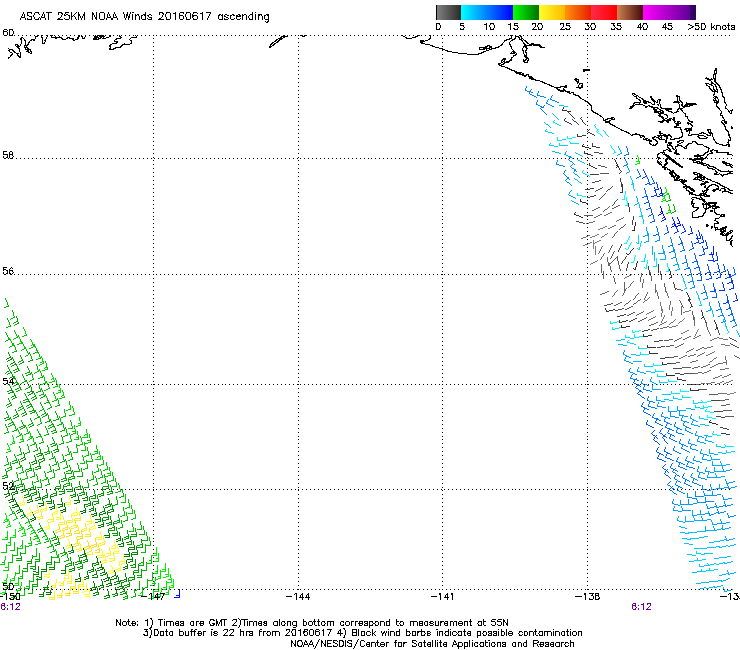Click the green 15-20 knots legend segment
740x650 pixels.
click(x=526, y=12)
